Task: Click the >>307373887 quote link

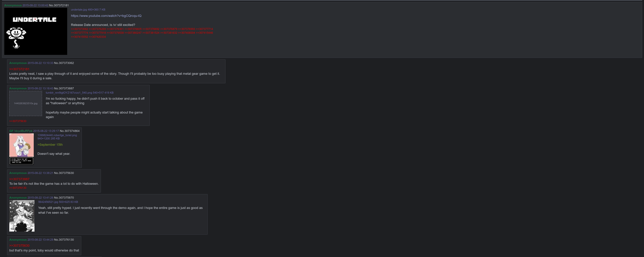Action: (x=19, y=179)
